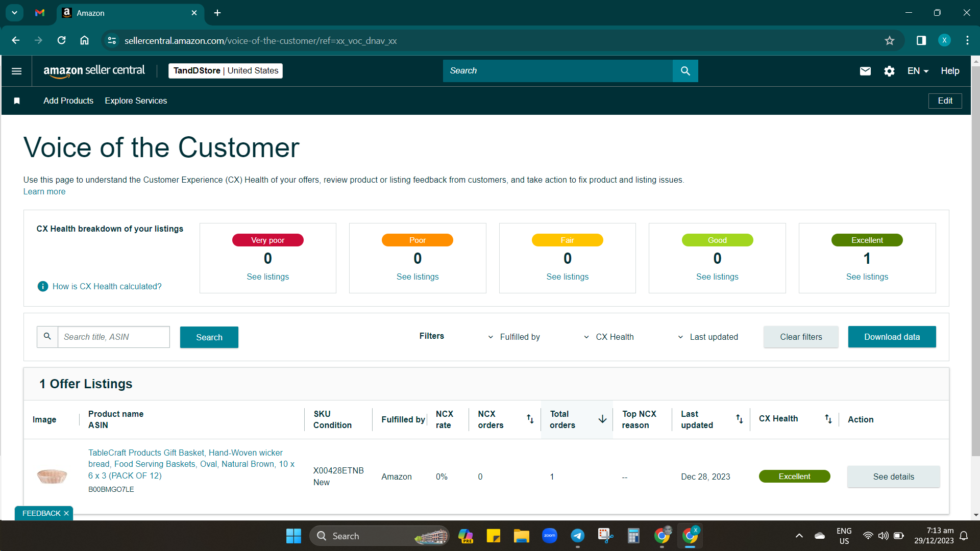Open How is CX Health calculated link
The width and height of the screenshot is (980, 551).
(107, 287)
